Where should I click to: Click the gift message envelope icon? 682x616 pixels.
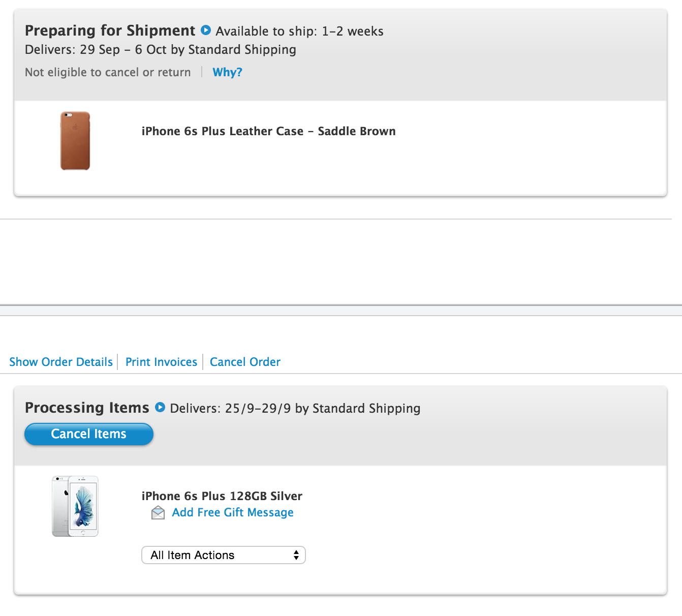click(x=158, y=513)
